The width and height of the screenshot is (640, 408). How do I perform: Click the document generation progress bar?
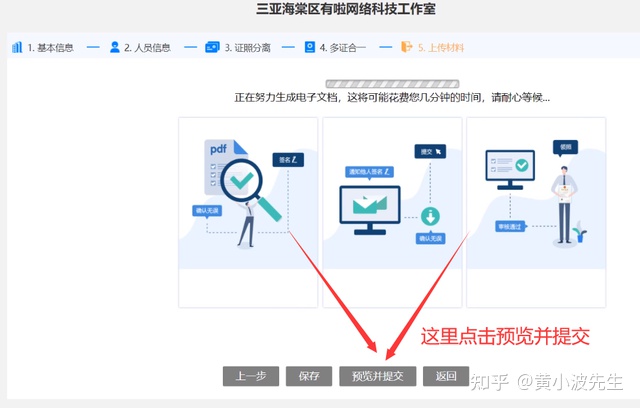pos(392,84)
